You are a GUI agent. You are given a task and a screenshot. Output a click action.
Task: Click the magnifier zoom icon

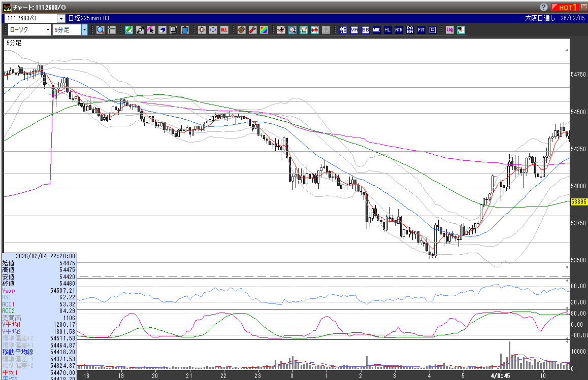pyautogui.click(x=101, y=30)
